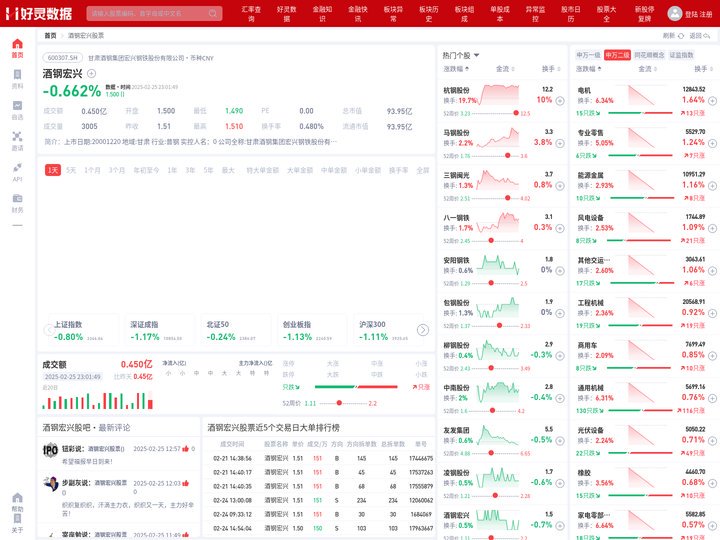This screenshot has width=720, height=540.
Task: Click 电机 rise-fall ratio bar
Action: tap(640, 112)
